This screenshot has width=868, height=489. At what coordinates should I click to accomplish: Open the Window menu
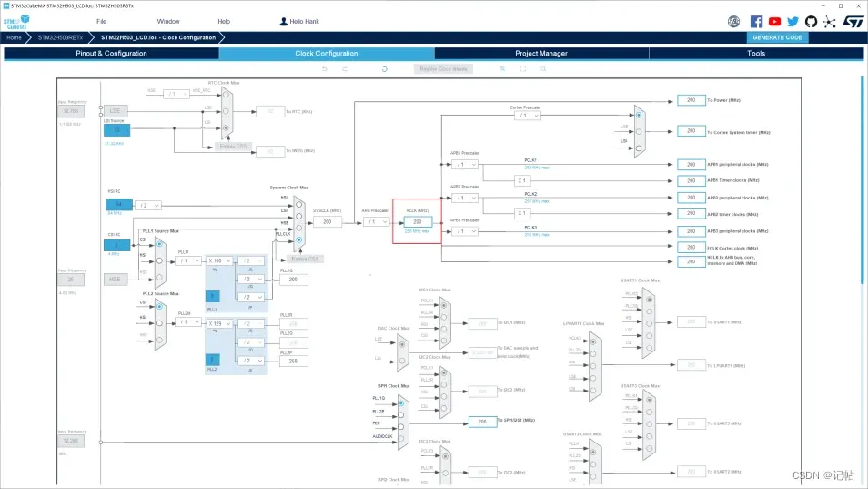tap(168, 22)
